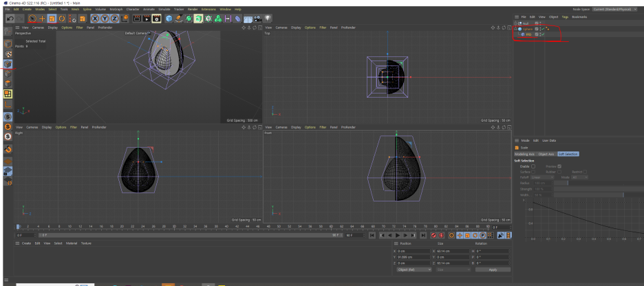Collapse the Sphere object hierarchy

click(x=516, y=29)
